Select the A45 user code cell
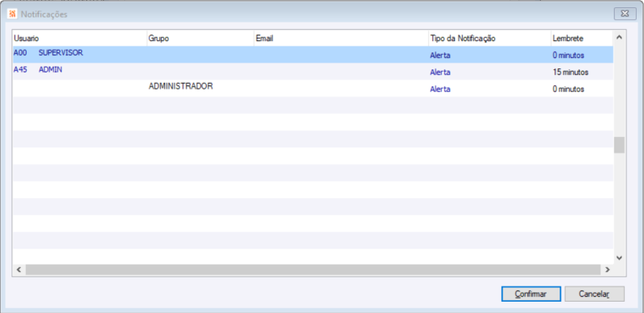Image resolution: width=644 pixels, height=313 pixels. pyautogui.click(x=20, y=70)
